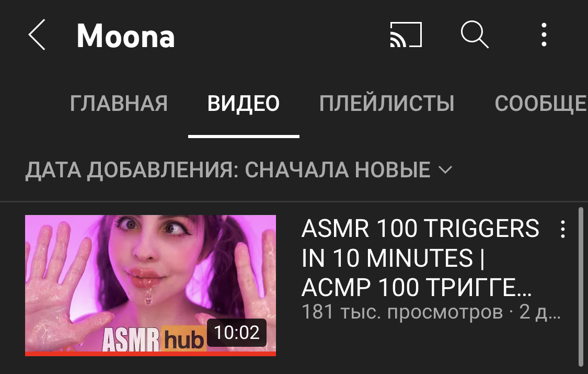Click the underline indicator beneath ВИДЕО
This screenshot has width=588, height=374.
click(x=244, y=136)
